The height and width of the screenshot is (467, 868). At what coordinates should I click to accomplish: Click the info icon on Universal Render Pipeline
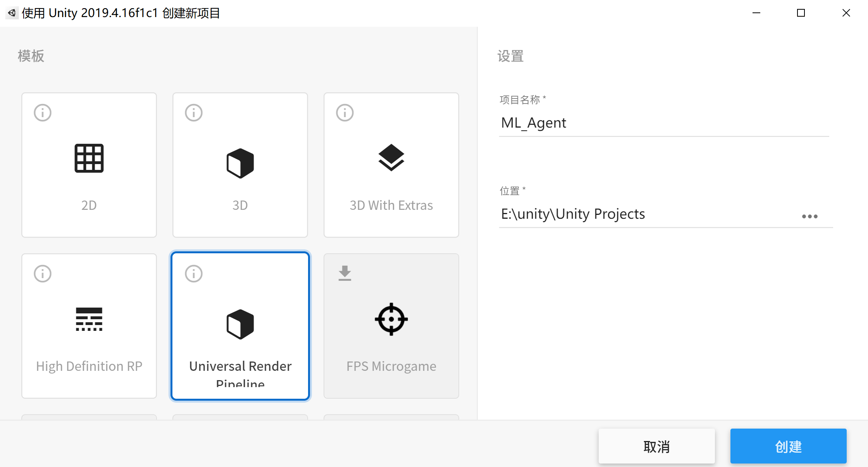193,273
